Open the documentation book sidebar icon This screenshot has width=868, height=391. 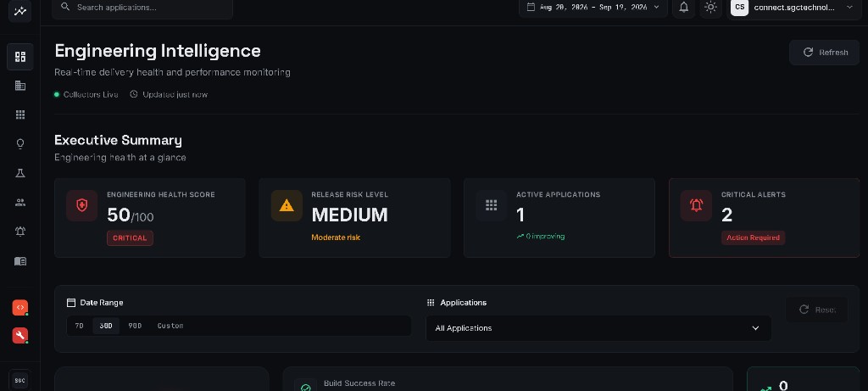pos(20,261)
